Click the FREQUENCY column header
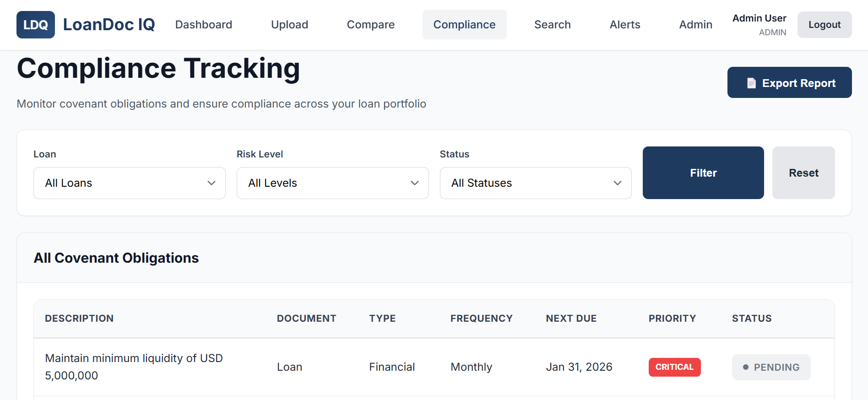Screen dimensions: 868x400 (x=482, y=319)
